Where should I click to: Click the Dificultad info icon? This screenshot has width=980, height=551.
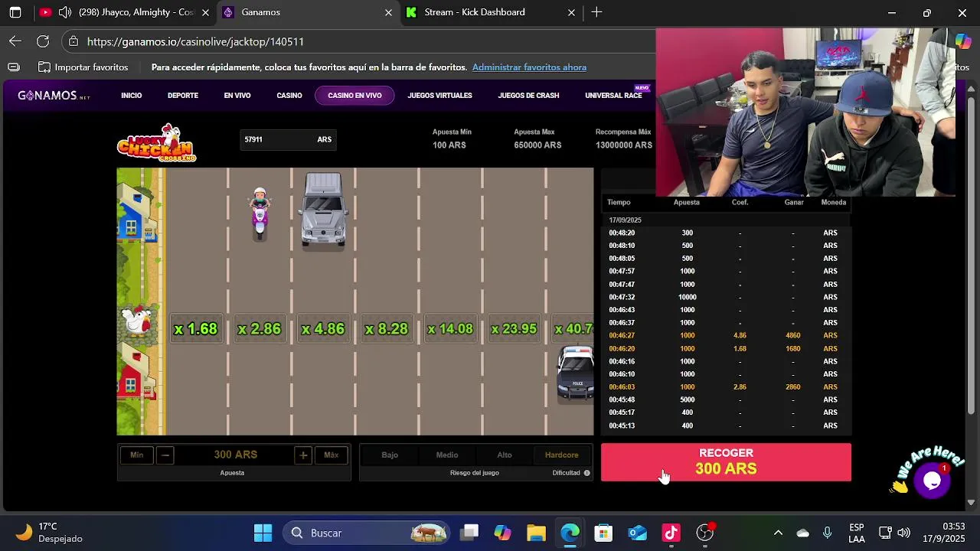coord(587,473)
